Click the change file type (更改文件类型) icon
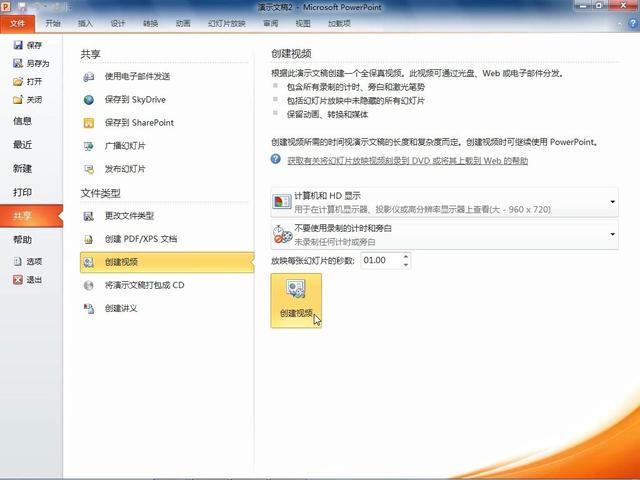 click(89, 216)
